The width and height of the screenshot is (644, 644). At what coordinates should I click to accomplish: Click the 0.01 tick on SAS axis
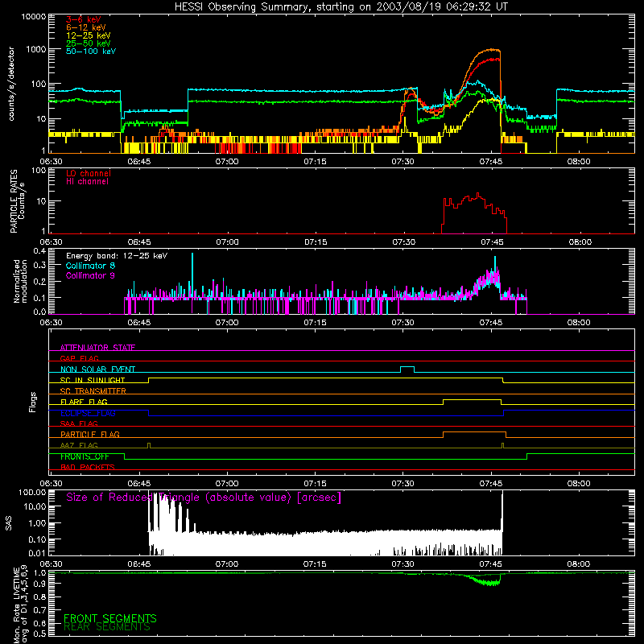pos(37,553)
